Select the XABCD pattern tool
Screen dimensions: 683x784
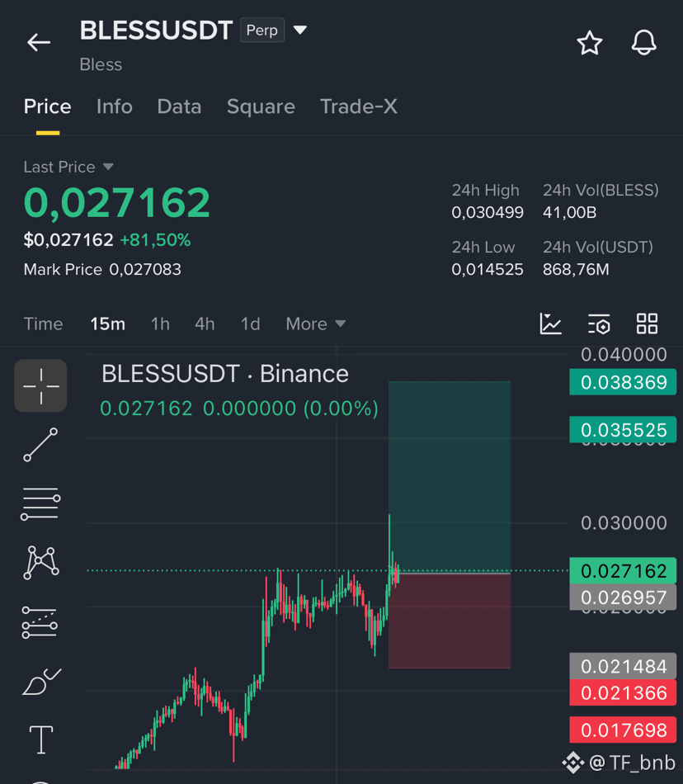click(x=41, y=563)
